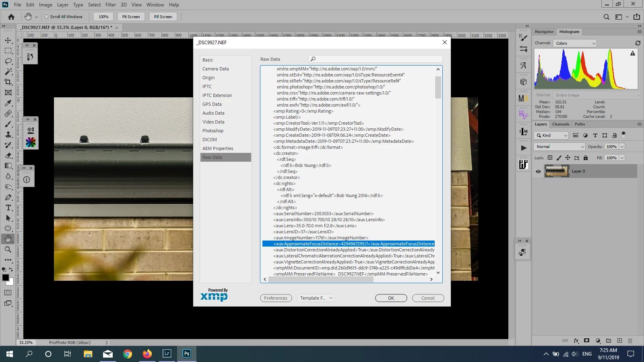Select Camera Data category in dialog

[x=225, y=69]
